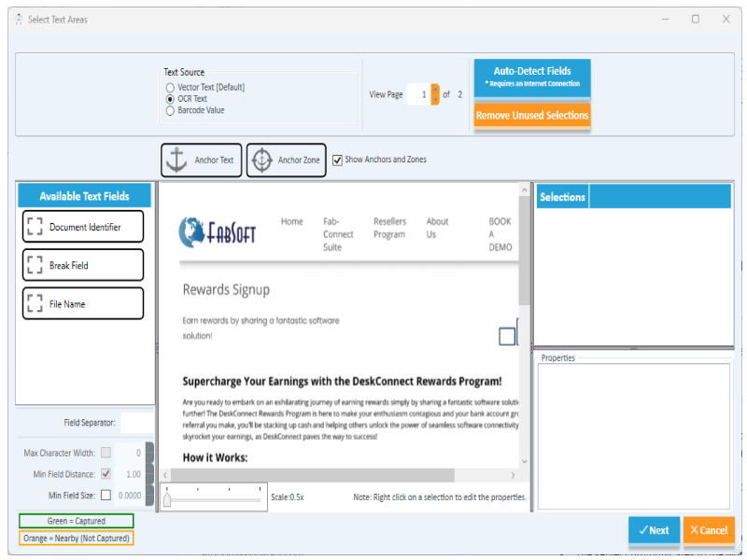Uncheck the Min Field Distance checkbox
The image size is (747, 560).
point(106,473)
